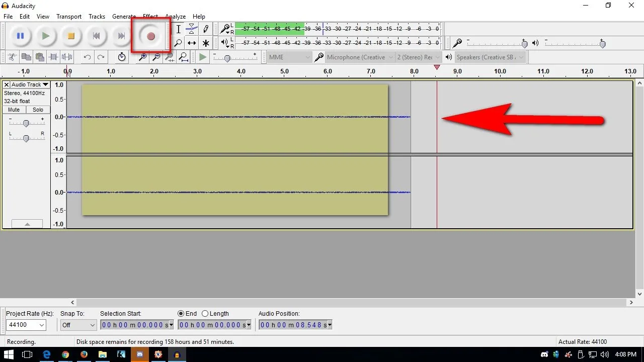Open the Audio Track dropdown menu
The width and height of the screenshot is (644, 362).
[30, 85]
